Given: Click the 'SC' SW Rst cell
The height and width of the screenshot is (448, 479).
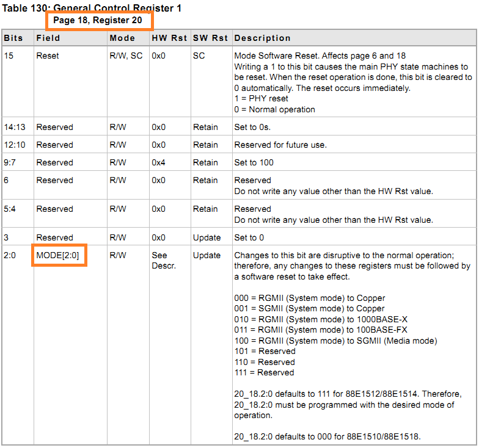Looking at the screenshot, I should pos(199,56).
